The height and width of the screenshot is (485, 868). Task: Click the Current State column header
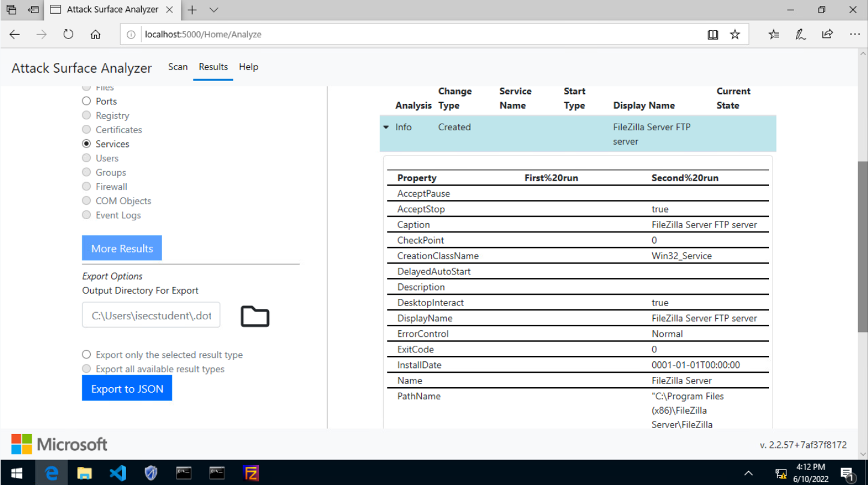coord(733,98)
